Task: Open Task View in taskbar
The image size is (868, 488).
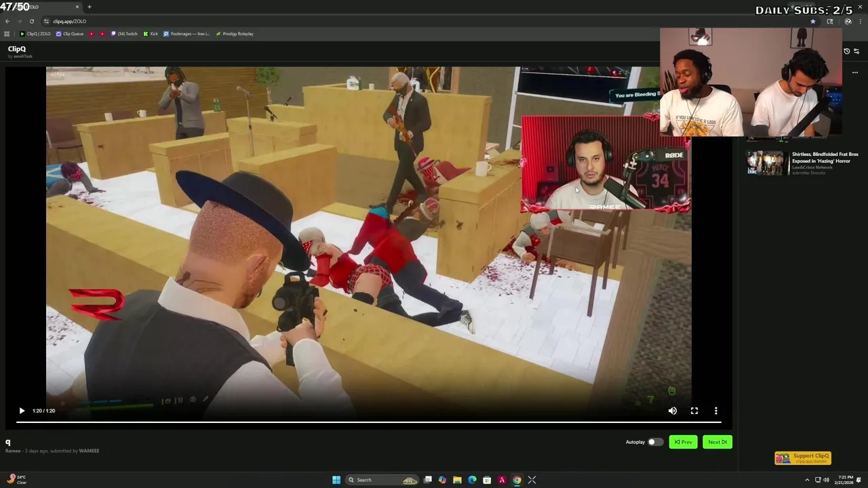Action: pos(428,480)
